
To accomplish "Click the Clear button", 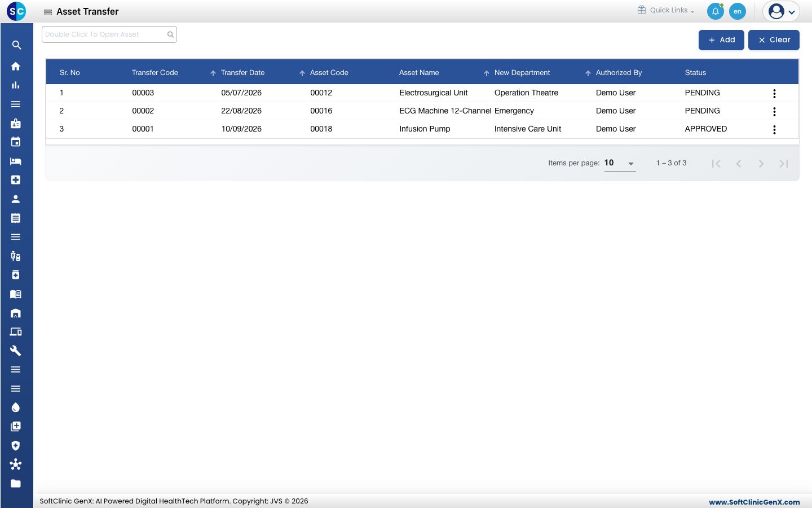I will (774, 40).
